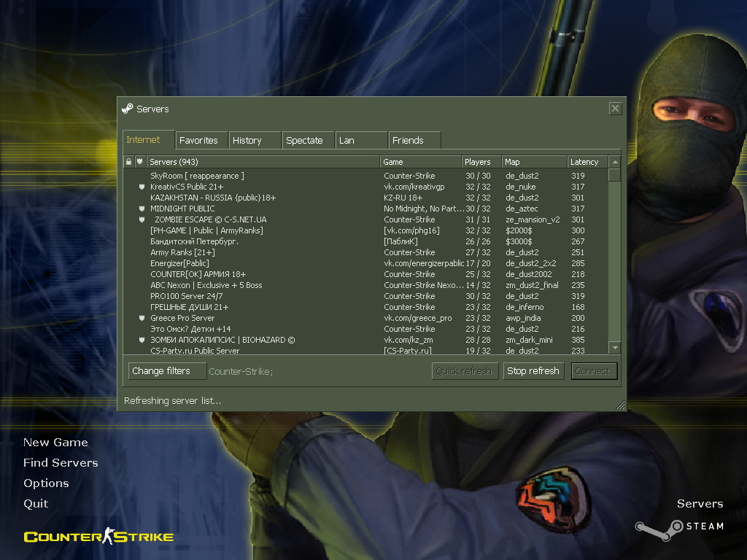
Task: Open the Lan tab
Action: (362, 141)
